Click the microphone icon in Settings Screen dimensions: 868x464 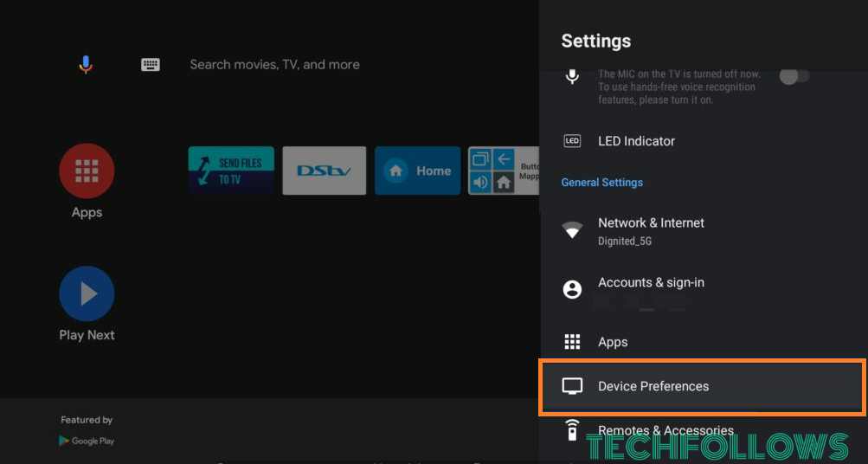point(572,76)
